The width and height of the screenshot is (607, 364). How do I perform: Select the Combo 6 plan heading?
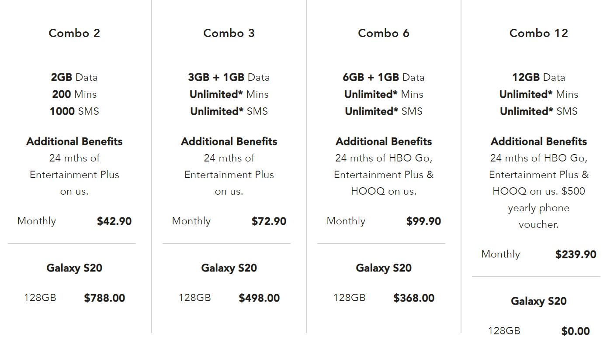[384, 33]
